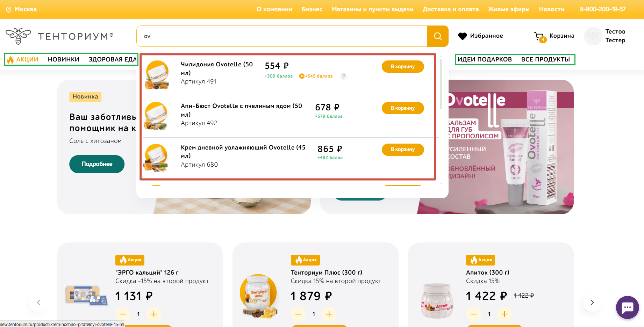Viewport: 644px width, 327px height.
Task: Add Чилидония Ovotelle to cart
Action: 403,66
